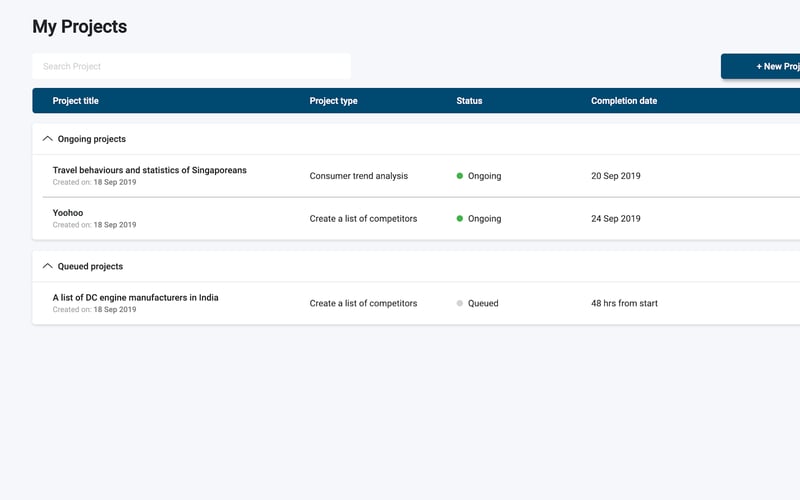Open Travel behaviours and statistics of Singaporeans project
Screen dimensions: 800x500
149,170
